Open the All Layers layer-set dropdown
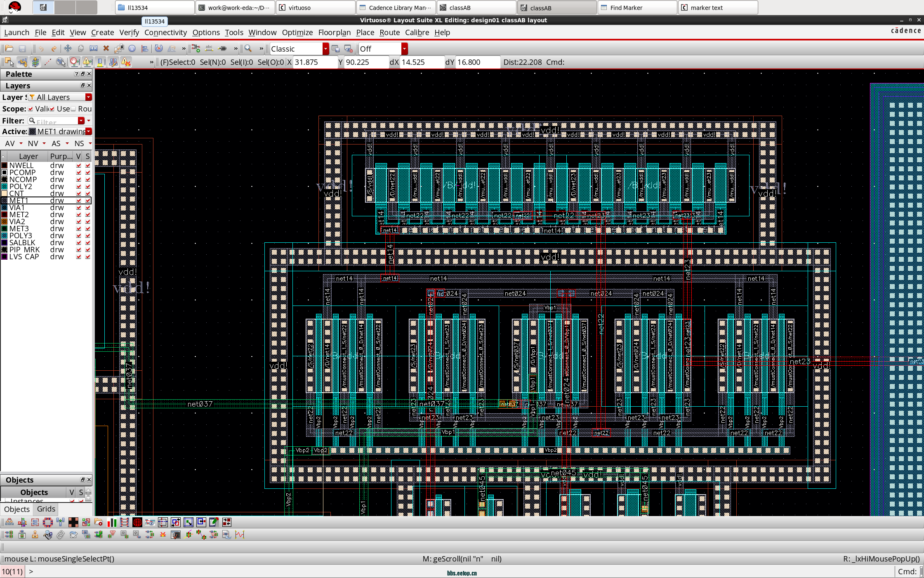Screen dimensions: 924x578 pyautogui.click(x=88, y=97)
